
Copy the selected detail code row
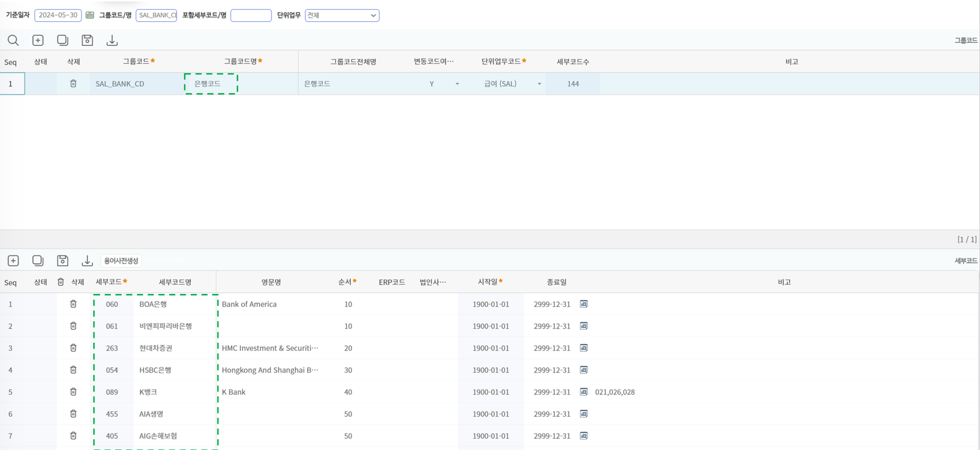(38, 261)
